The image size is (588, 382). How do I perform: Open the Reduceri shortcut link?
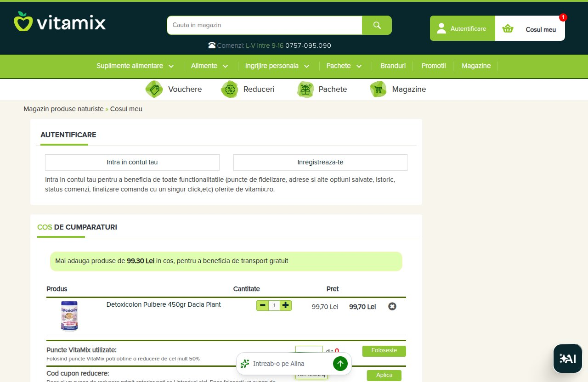coord(259,89)
